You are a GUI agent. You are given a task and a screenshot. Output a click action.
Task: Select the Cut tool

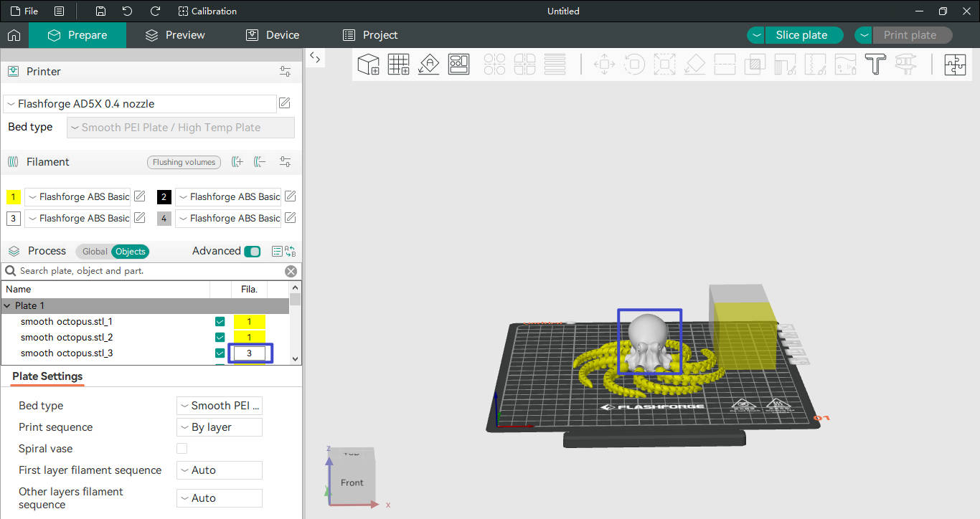coord(725,65)
